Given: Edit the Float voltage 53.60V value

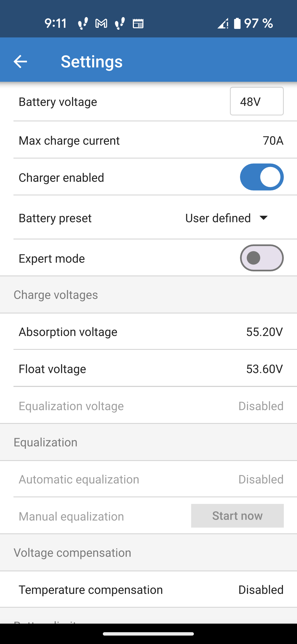Looking at the screenshot, I should 264,369.
